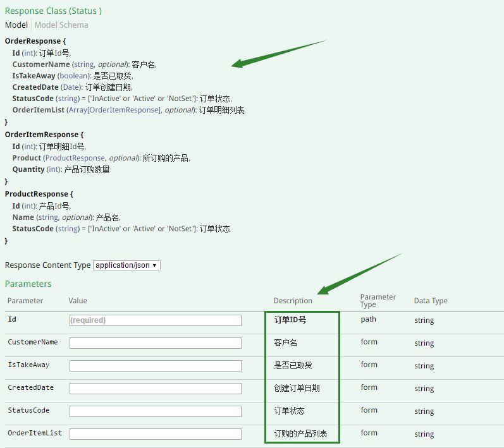Click the OrderResponse model name
The image size is (504, 448).
(33, 41)
